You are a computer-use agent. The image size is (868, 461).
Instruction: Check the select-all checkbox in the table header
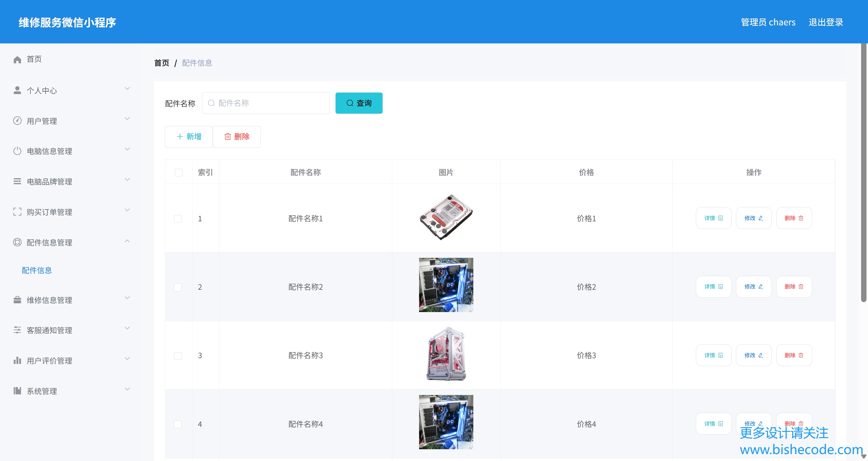(x=178, y=172)
